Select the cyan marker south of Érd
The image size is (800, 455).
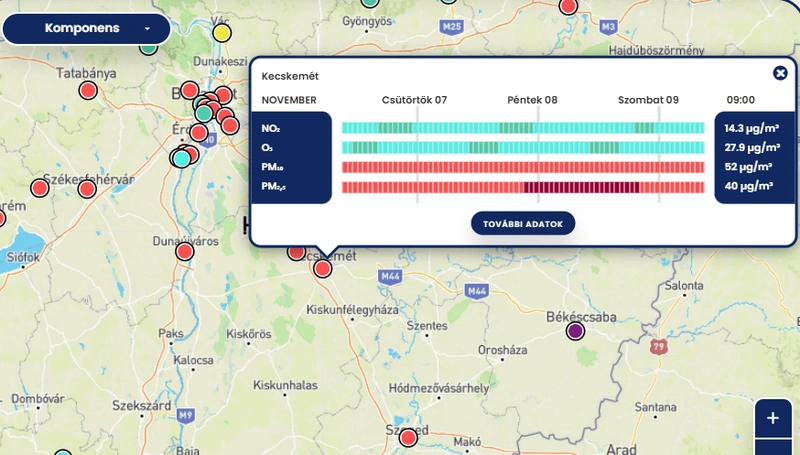tap(182, 159)
